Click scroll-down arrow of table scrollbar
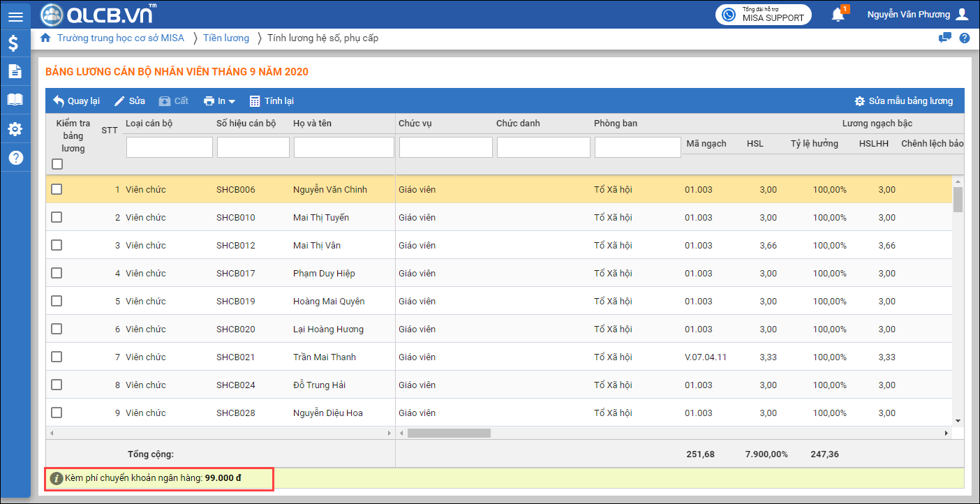This screenshot has height=504, width=980. point(958,421)
